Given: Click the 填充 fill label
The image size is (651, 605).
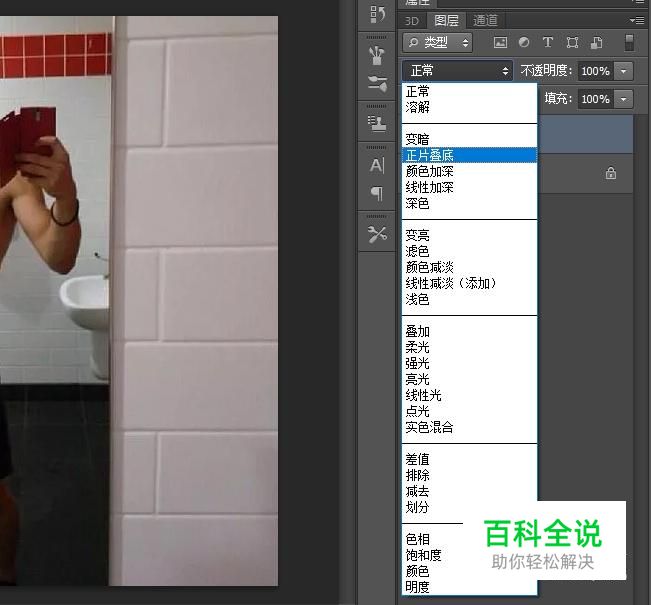Looking at the screenshot, I should click(x=559, y=98).
